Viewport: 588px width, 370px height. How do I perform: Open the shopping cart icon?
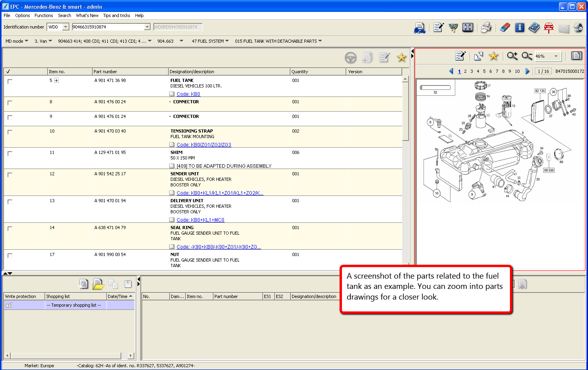click(453, 27)
